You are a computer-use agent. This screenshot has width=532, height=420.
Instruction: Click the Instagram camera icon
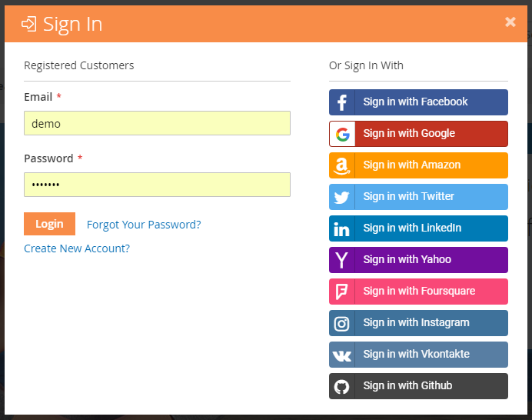coord(342,323)
